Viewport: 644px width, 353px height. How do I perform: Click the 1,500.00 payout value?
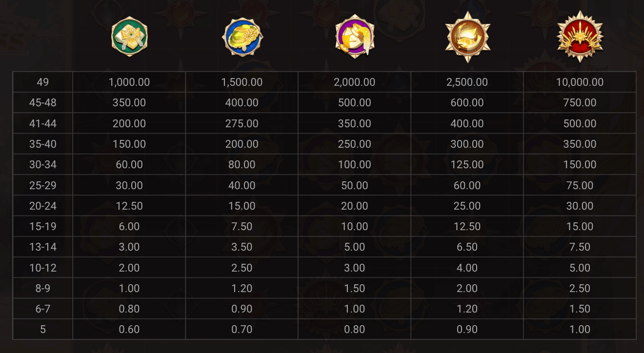[x=242, y=82]
